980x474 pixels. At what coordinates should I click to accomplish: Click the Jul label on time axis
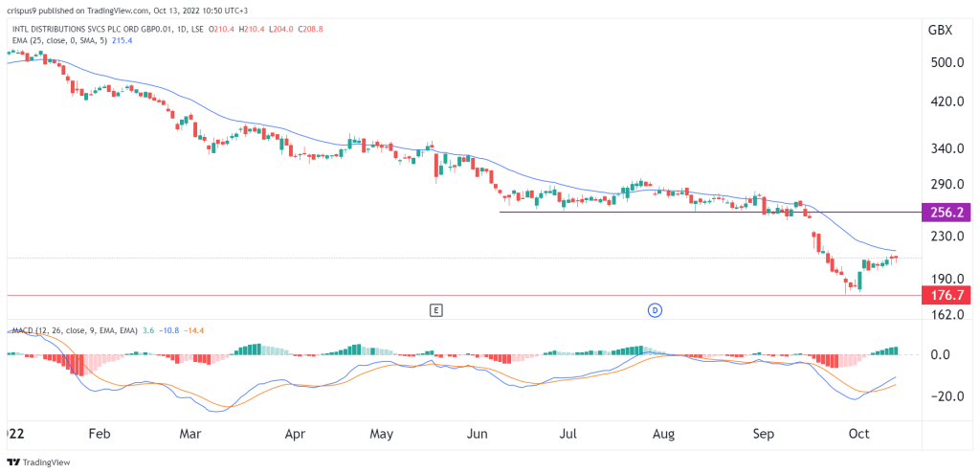tap(568, 434)
